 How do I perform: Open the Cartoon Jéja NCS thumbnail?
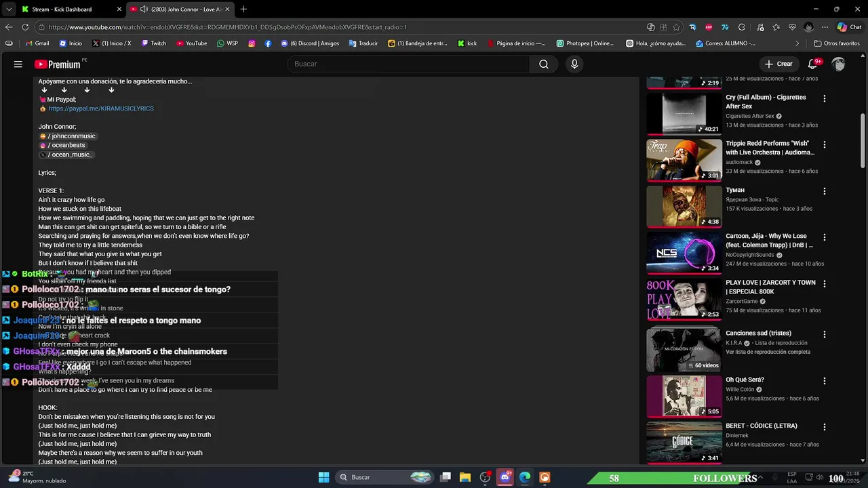click(x=684, y=253)
